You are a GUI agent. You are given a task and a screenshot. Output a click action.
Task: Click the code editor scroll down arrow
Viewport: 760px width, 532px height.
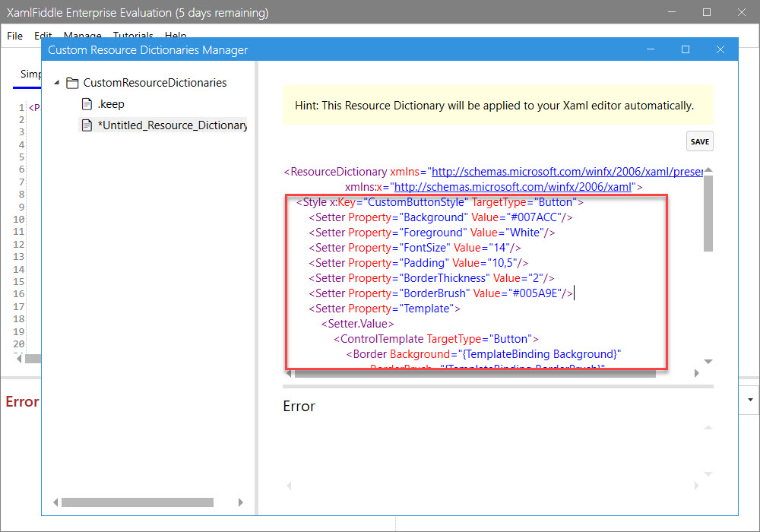[x=708, y=362]
